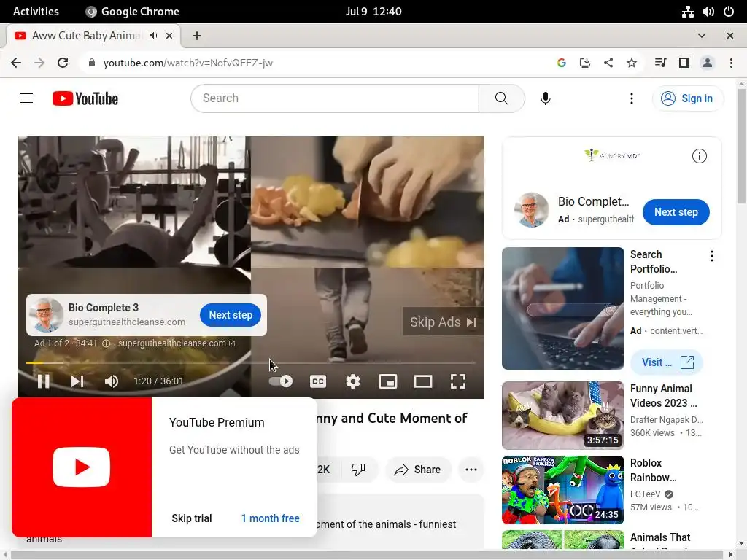Open superguthealthcleanse.com link under ad overlay
747x560 pixels.
pyautogui.click(x=177, y=343)
